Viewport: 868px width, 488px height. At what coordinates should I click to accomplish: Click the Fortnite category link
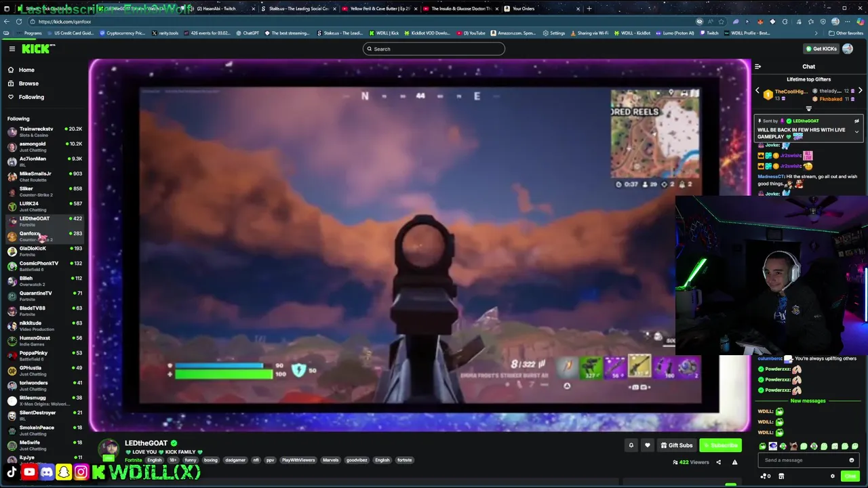(134, 460)
